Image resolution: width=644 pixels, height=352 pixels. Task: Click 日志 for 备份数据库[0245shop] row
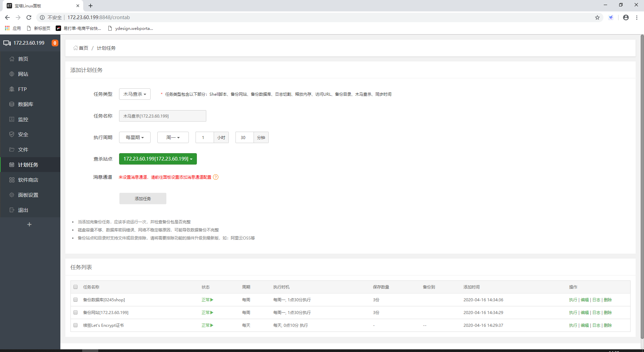[x=596, y=300]
